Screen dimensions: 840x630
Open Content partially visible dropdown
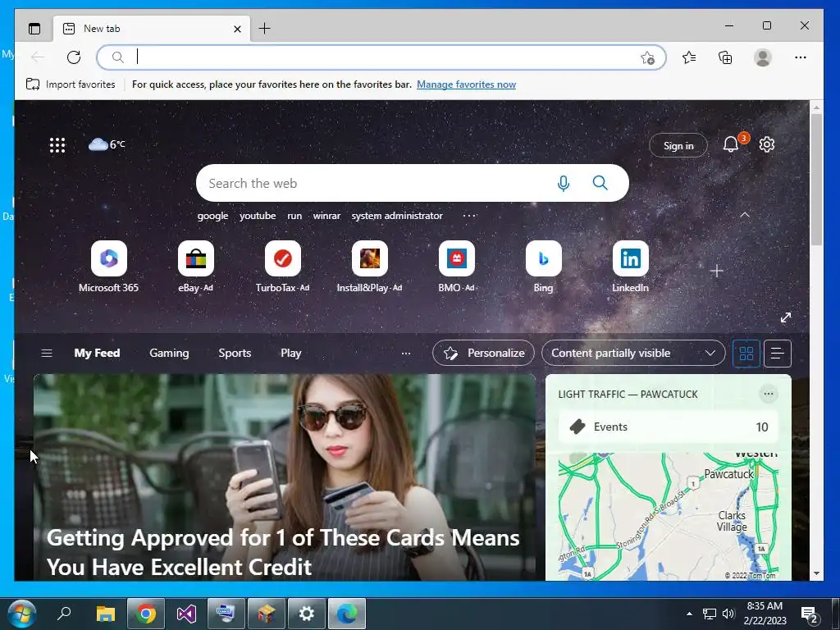pos(633,353)
